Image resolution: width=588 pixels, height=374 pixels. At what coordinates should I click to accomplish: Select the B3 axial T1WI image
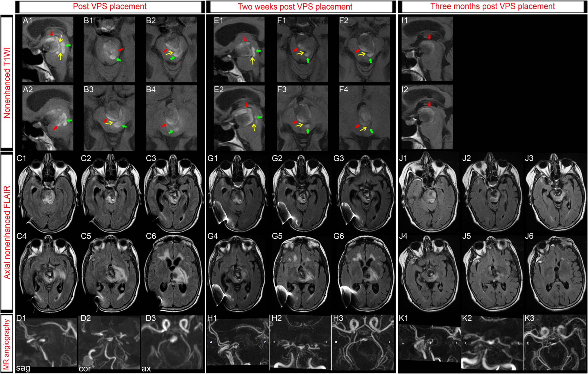coord(109,118)
